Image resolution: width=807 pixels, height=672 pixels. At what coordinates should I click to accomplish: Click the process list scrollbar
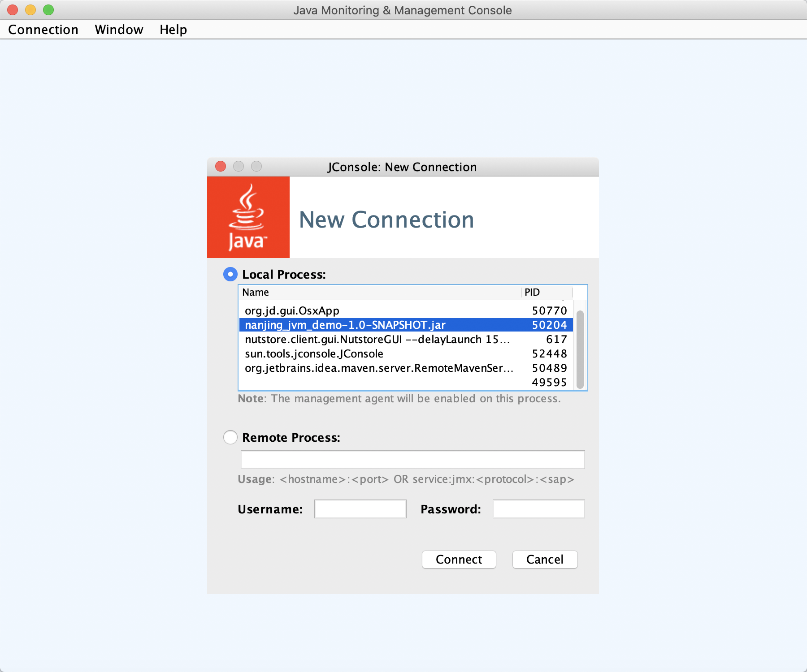(x=580, y=349)
